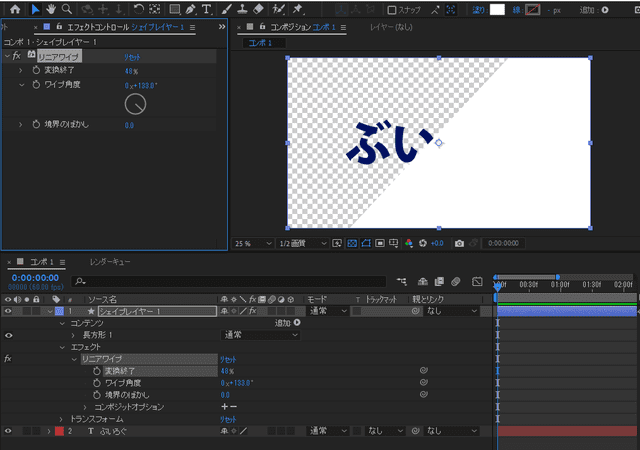Image resolution: width=640 pixels, height=450 pixels.
Task: Select the Hand tool
Action: coord(51,9)
